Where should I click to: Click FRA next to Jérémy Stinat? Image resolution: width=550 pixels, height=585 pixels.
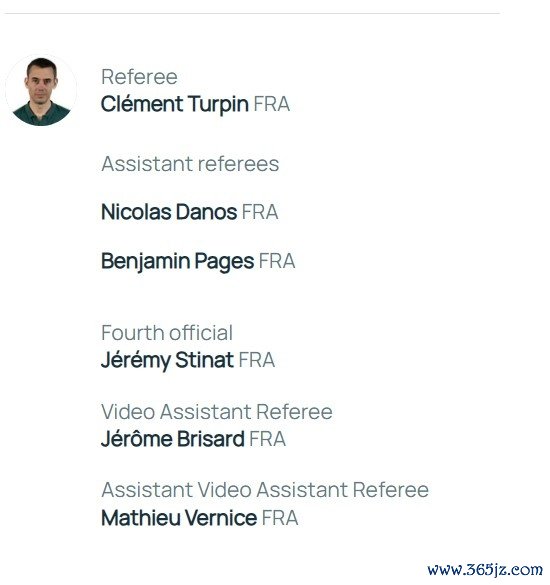point(257,360)
